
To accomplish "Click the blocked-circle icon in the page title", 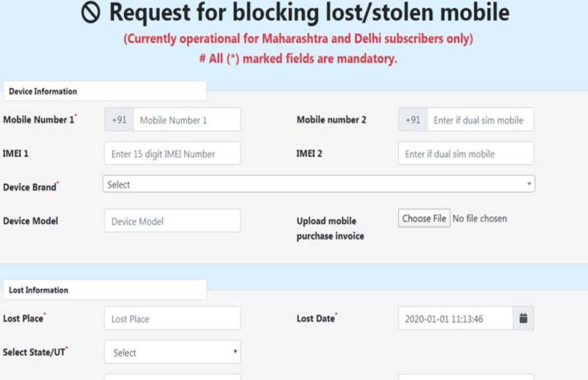I will tap(91, 13).
